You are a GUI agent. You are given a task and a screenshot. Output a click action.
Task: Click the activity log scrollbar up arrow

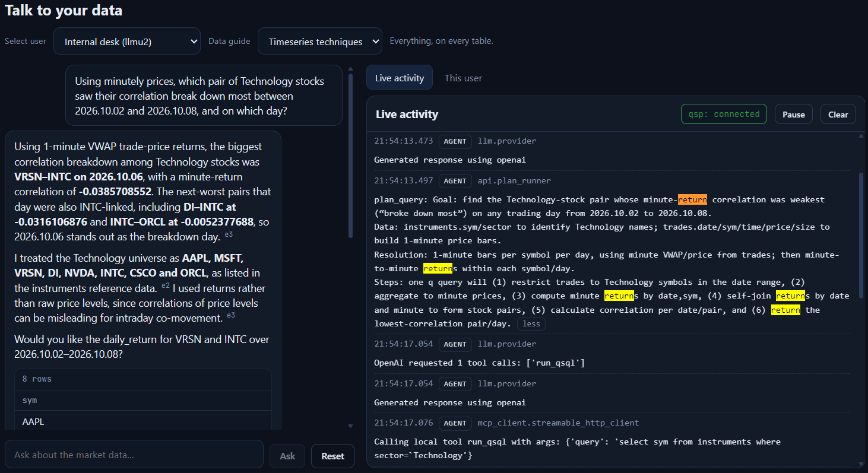click(x=861, y=136)
